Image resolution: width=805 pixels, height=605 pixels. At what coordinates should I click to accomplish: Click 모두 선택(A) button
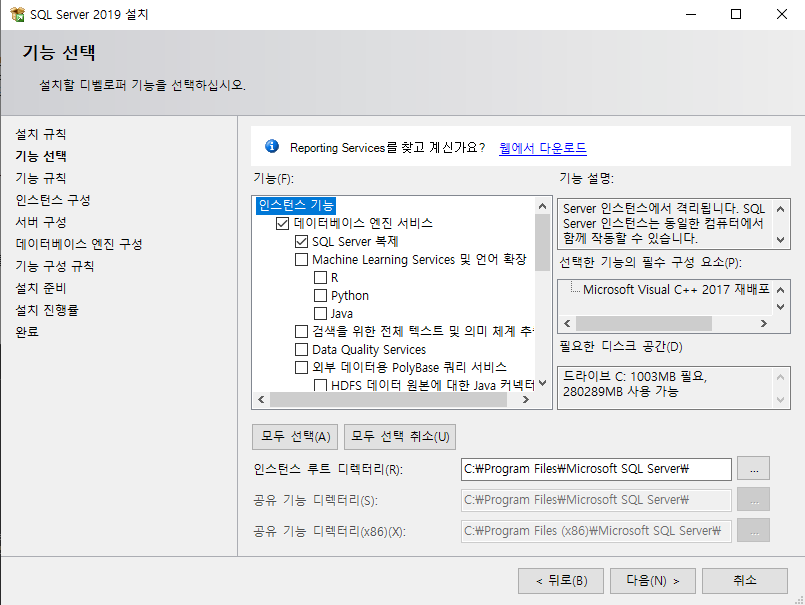coord(295,437)
